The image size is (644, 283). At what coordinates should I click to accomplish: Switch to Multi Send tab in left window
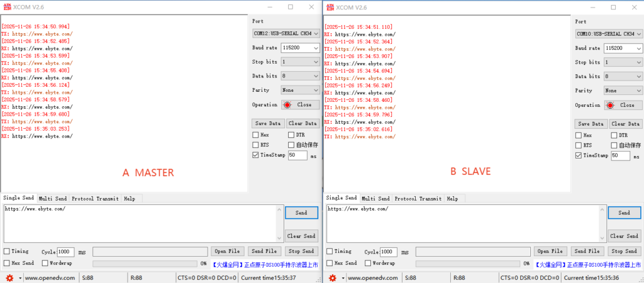click(x=53, y=199)
